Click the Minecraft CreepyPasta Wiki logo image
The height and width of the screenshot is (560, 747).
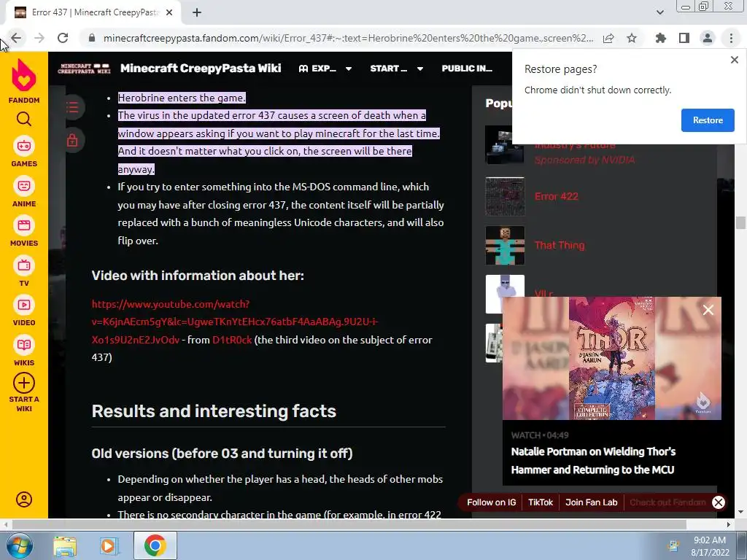pos(84,69)
